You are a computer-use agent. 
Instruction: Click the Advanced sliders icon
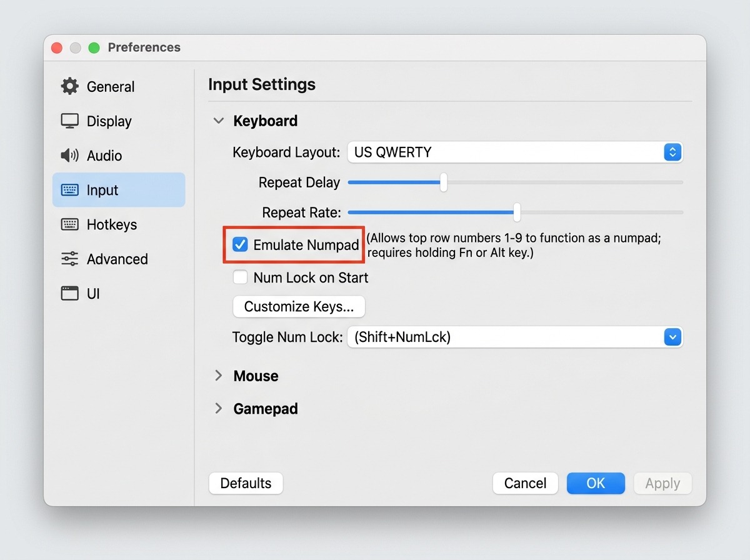[x=70, y=259]
